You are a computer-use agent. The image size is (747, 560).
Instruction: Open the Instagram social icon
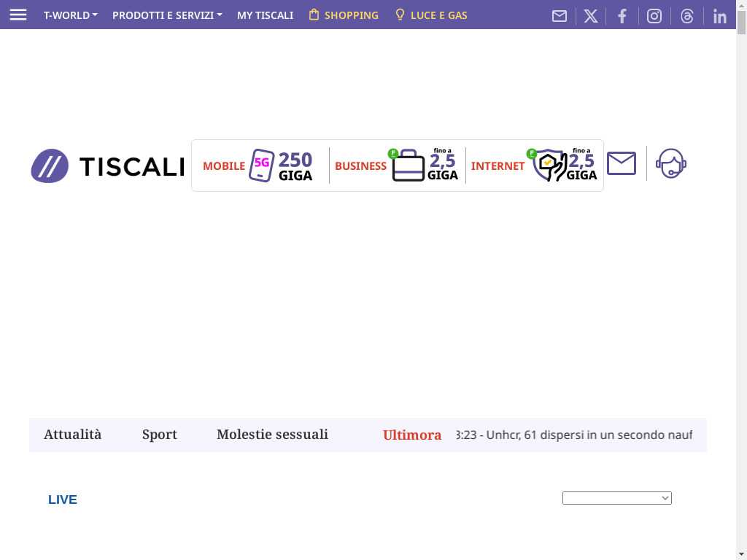[x=654, y=16]
